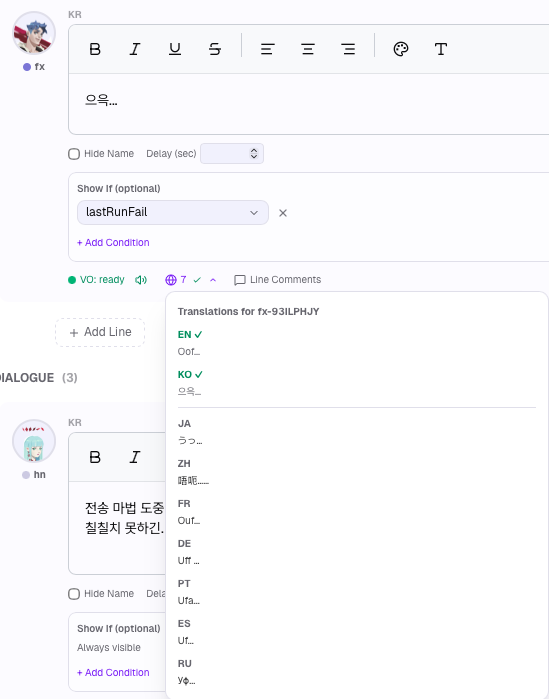This screenshot has width=549, height=699.
Task: Click the translations checkmark icon
Action: (197, 280)
